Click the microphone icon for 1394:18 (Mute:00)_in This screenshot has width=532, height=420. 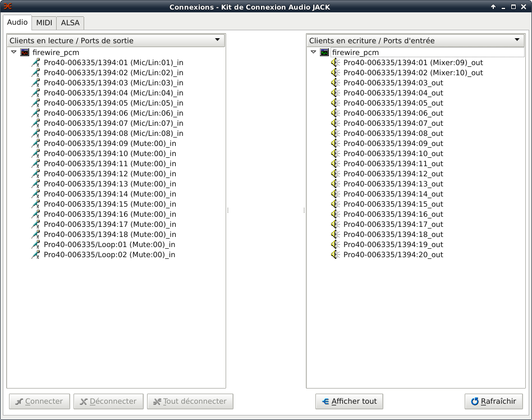[x=35, y=235]
